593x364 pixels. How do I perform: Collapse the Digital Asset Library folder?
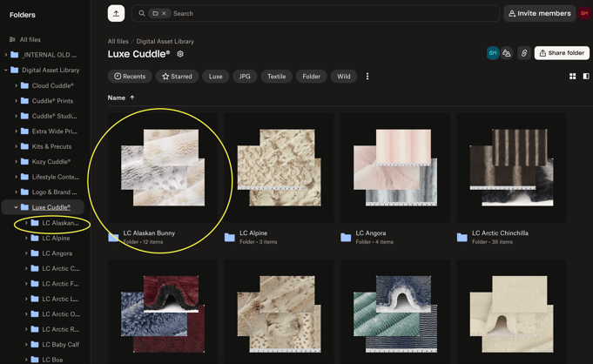click(x=6, y=70)
